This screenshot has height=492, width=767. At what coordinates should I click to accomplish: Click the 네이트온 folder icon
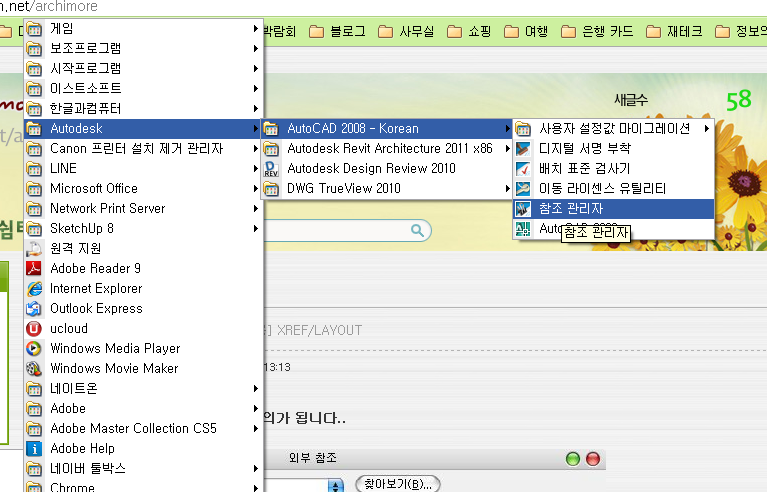click(x=34, y=389)
